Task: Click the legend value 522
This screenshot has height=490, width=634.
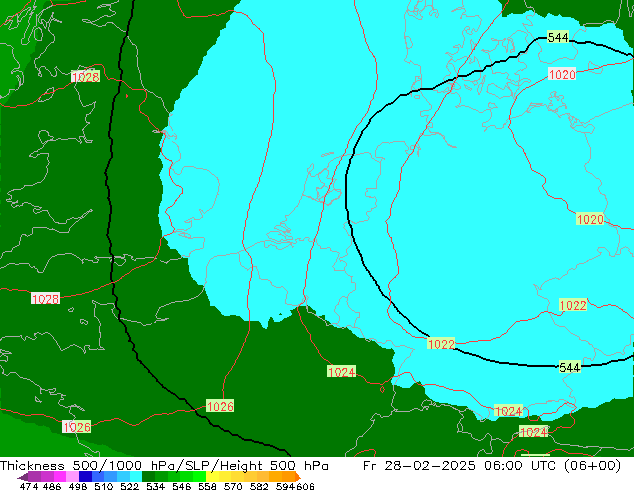Action: tap(129, 486)
